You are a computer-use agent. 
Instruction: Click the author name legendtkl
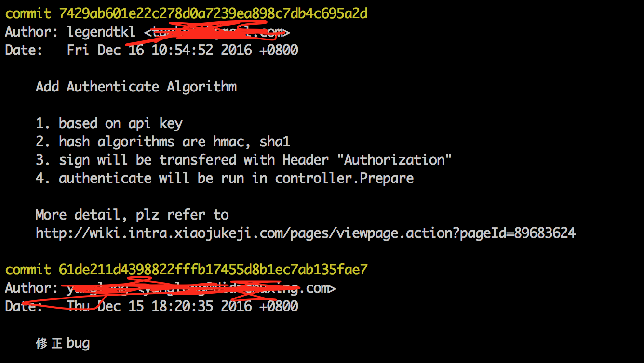point(101,32)
